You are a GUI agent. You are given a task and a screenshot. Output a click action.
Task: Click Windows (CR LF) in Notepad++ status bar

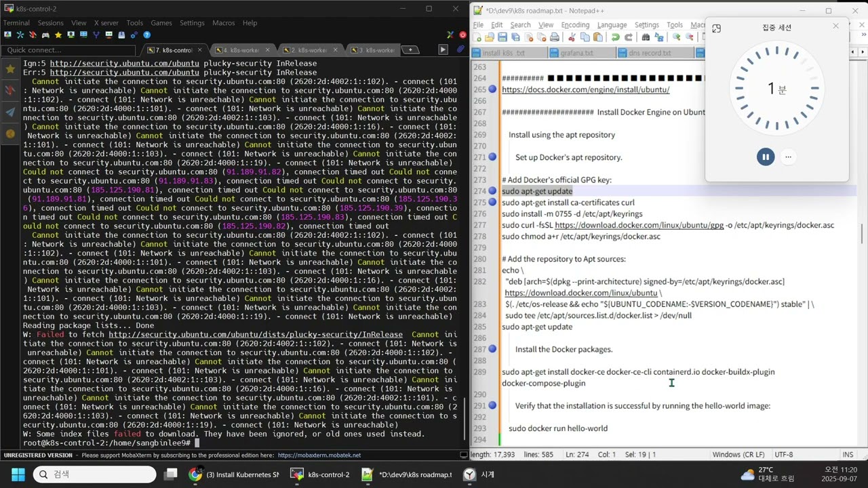(x=739, y=455)
